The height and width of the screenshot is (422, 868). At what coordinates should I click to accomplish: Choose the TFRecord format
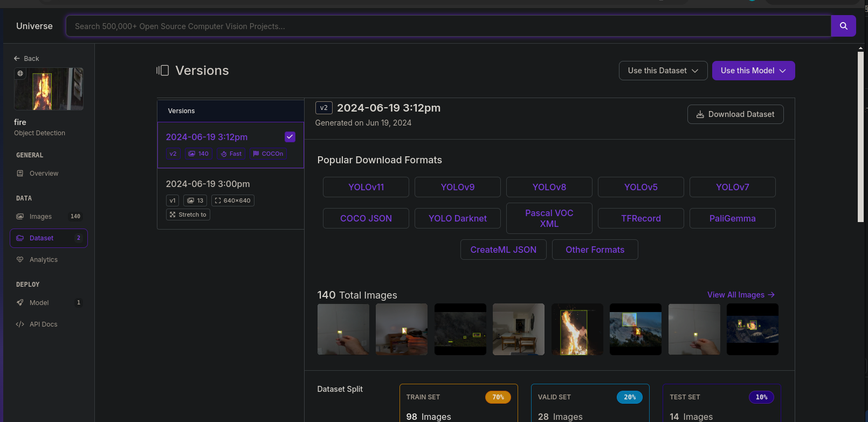click(641, 218)
